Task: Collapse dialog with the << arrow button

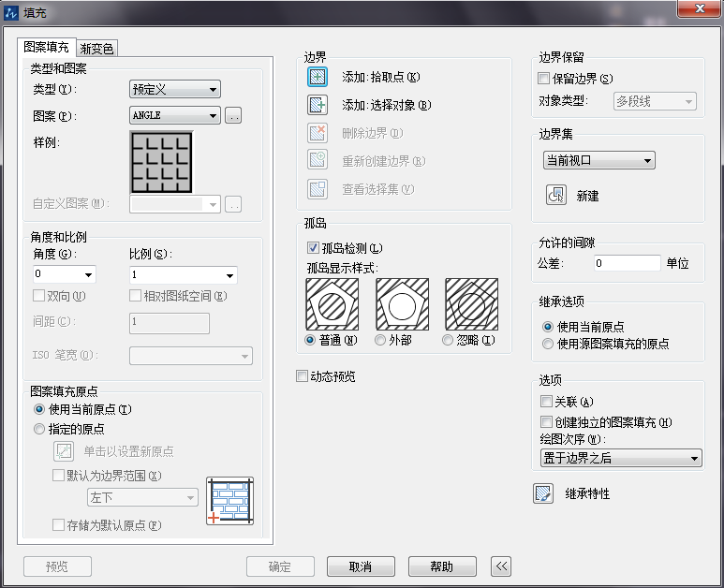Action: [x=502, y=566]
